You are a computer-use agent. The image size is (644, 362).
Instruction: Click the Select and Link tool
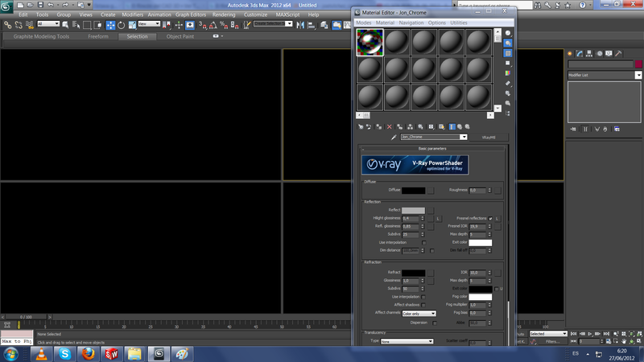click(7, 25)
